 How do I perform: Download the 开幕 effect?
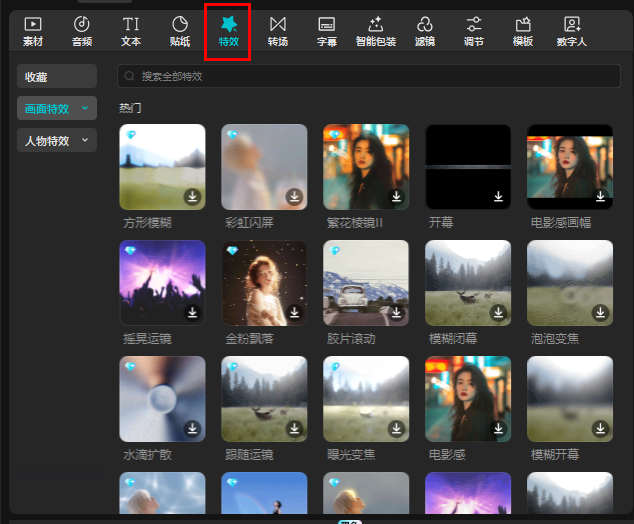[x=499, y=197]
